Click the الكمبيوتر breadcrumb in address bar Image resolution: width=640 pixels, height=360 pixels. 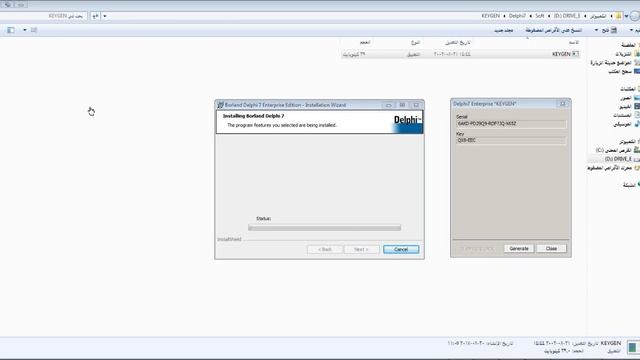tap(598, 16)
